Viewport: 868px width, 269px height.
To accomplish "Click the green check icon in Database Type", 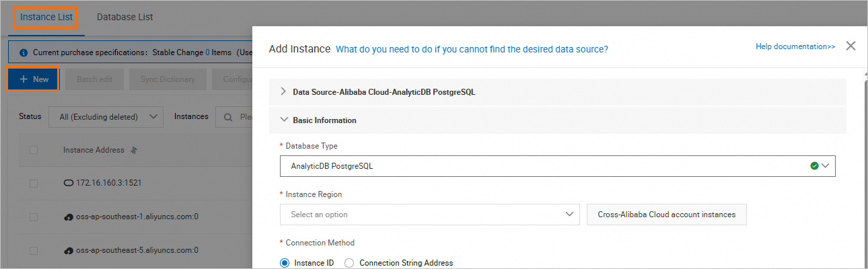I will click(815, 165).
